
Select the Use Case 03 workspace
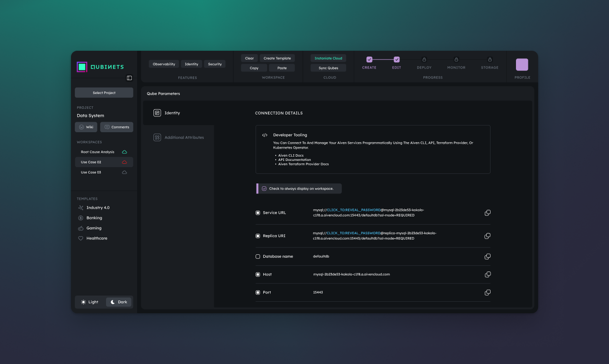coord(104,172)
